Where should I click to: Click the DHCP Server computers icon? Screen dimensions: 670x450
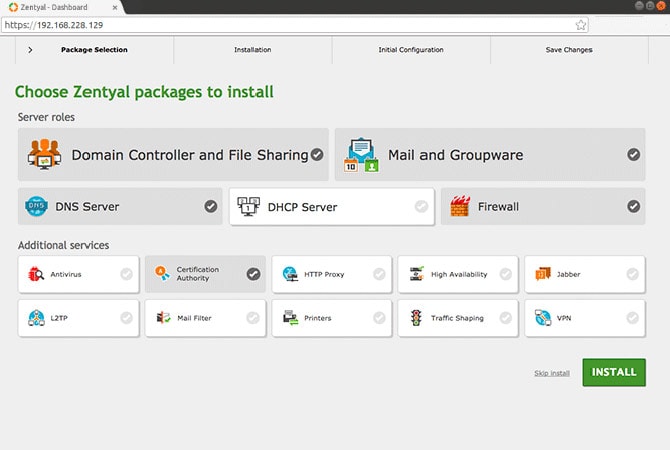pos(248,206)
